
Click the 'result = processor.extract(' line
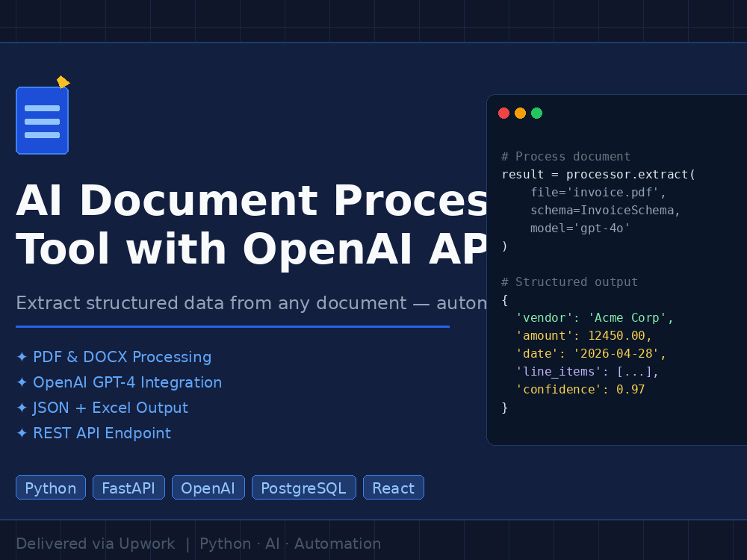click(x=598, y=175)
